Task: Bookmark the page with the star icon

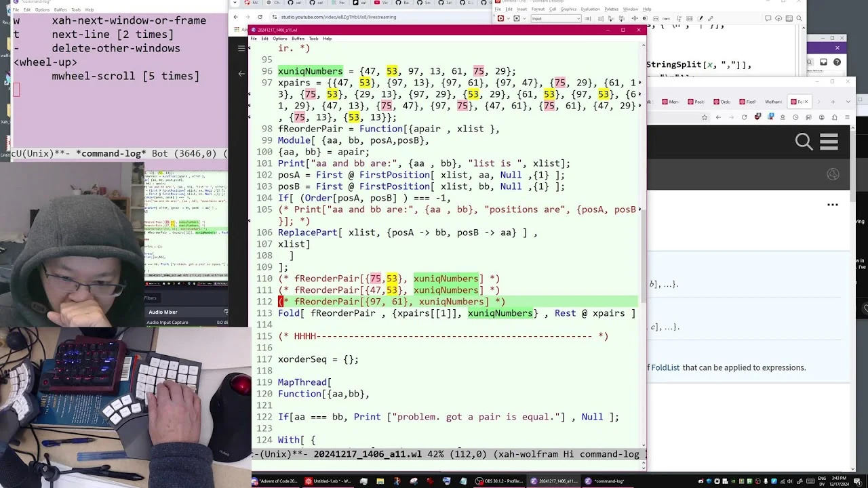Action: click(705, 117)
